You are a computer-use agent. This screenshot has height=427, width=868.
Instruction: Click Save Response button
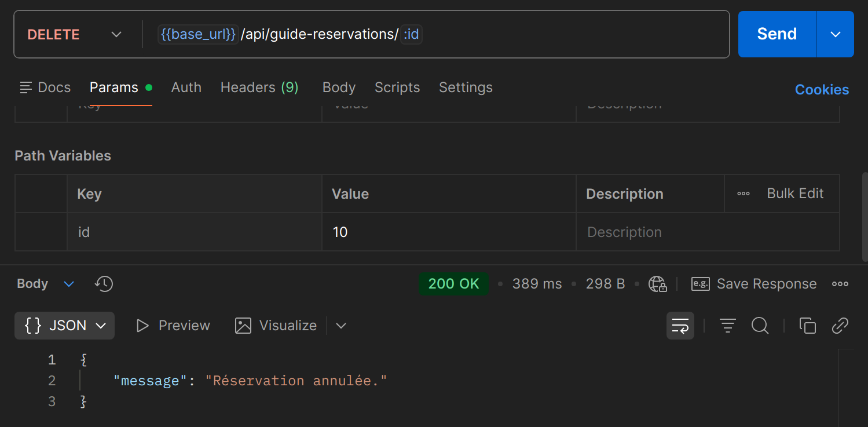754,284
